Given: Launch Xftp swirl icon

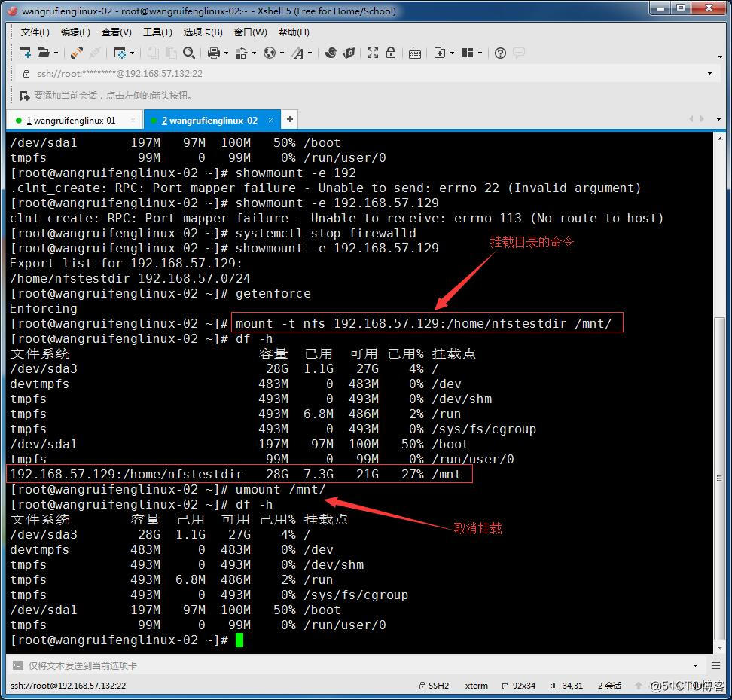Looking at the screenshot, I should [x=331, y=53].
